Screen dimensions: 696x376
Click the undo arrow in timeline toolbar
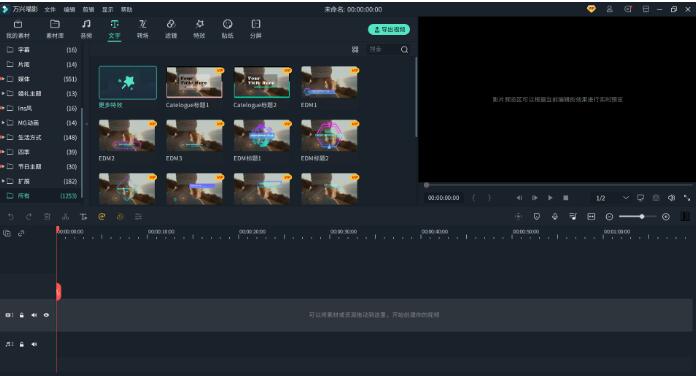(x=11, y=217)
